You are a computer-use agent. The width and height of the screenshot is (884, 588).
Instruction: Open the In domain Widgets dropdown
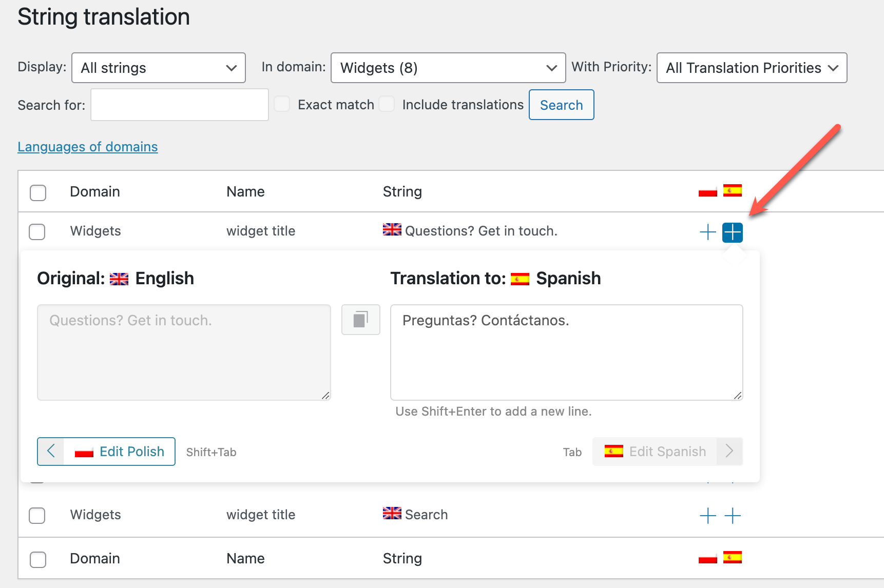[448, 67]
